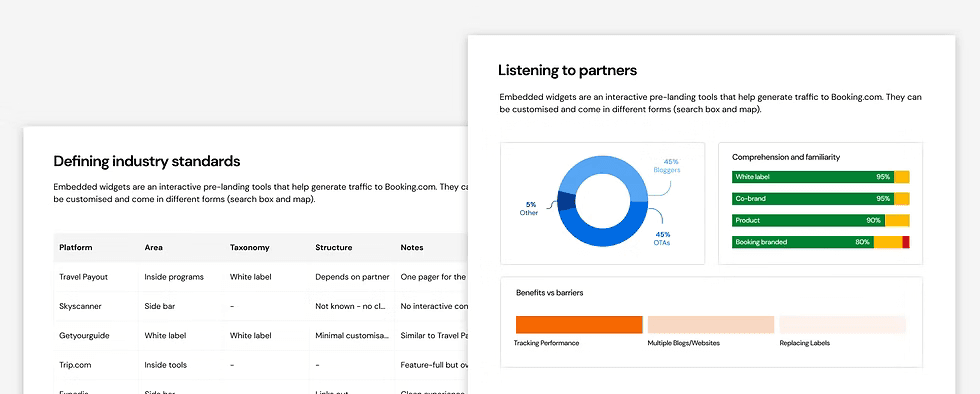The image size is (980, 394).
Task: Click the green "Co-brand" 95% bar
Action: point(813,199)
